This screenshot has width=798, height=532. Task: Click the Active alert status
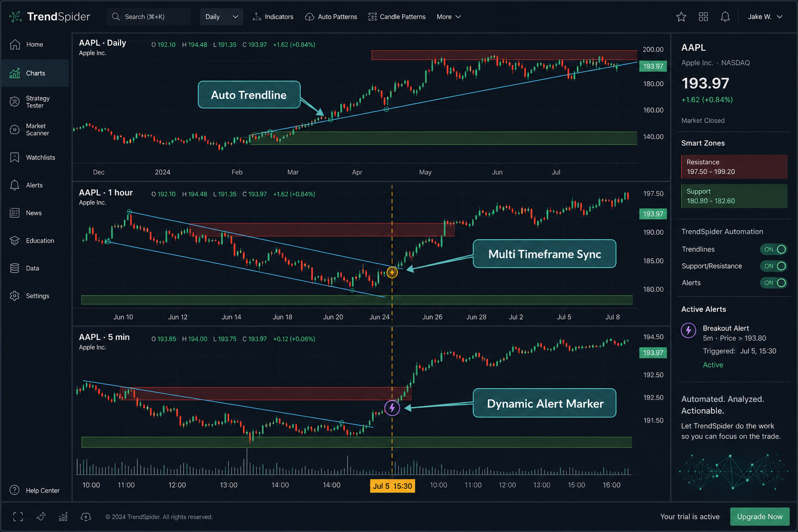pyautogui.click(x=713, y=365)
